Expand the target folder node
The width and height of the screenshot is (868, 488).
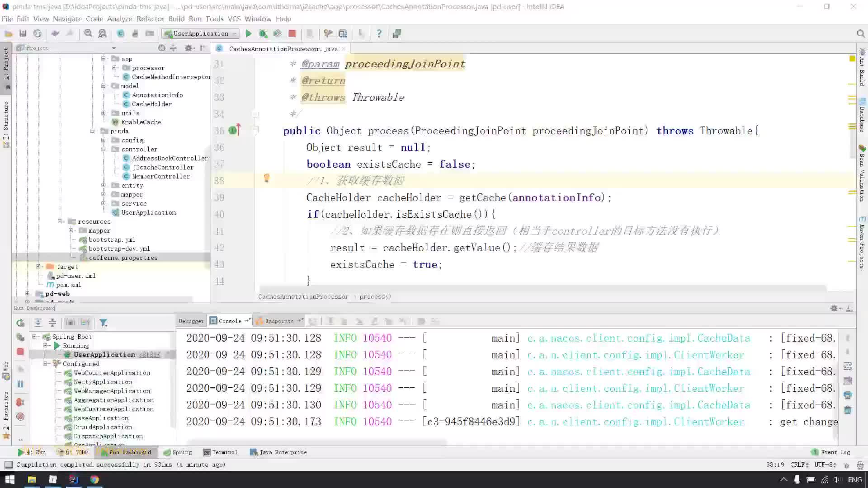pos(38,267)
